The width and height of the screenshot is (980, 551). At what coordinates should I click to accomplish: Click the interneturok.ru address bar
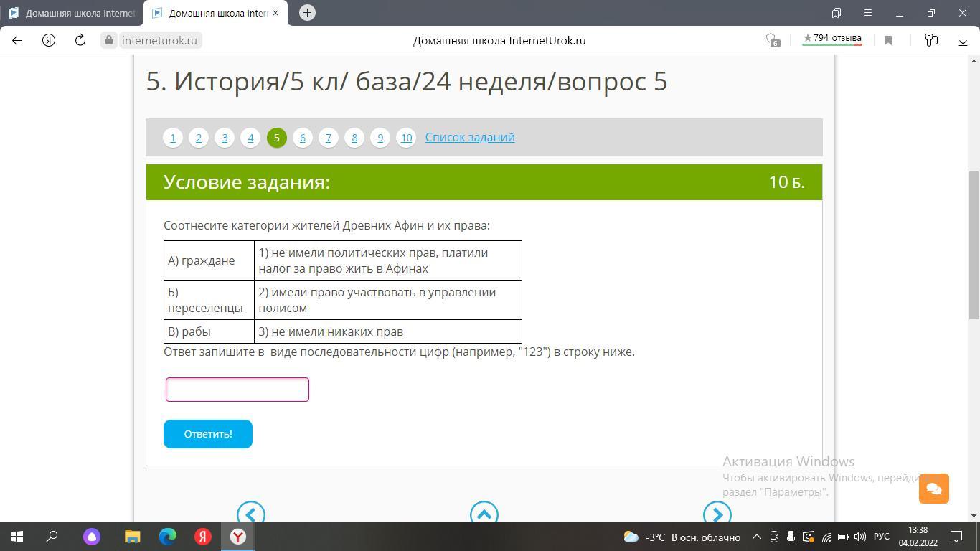click(159, 41)
